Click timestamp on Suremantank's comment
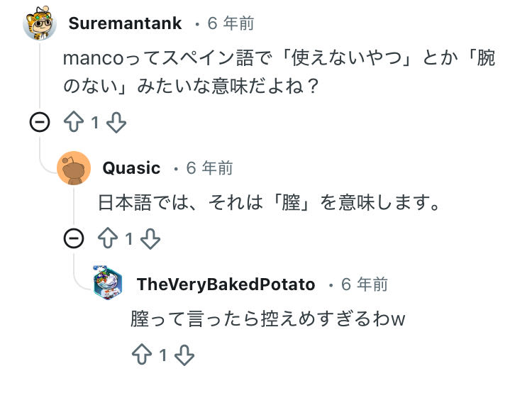 (231, 24)
